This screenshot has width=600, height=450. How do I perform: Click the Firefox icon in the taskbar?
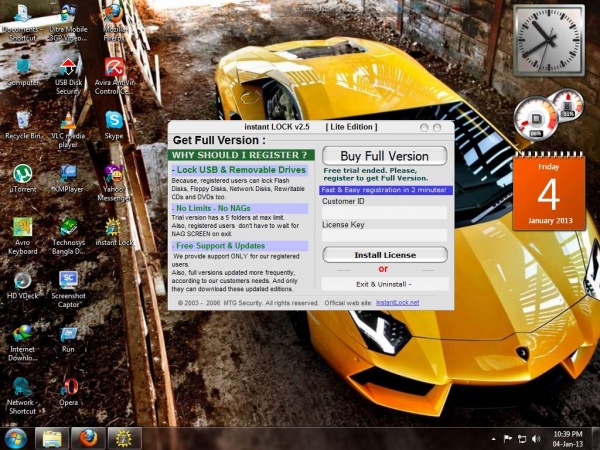(x=88, y=438)
